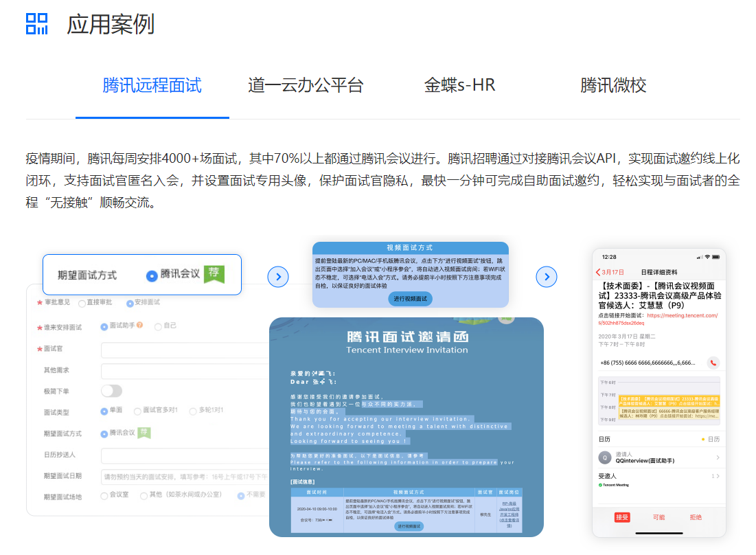The image size is (756, 555).
Task: Click the 日历 label with orange dot
Action: (x=711, y=440)
